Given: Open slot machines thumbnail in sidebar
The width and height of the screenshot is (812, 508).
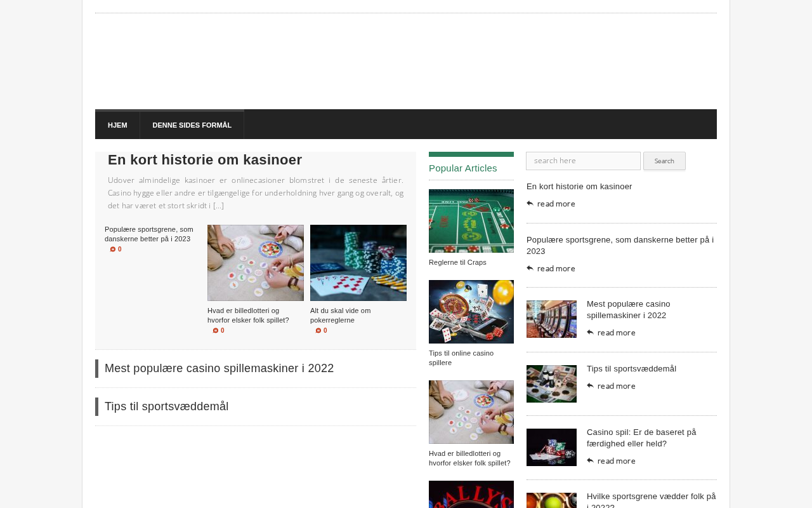Looking at the screenshot, I should [551, 319].
